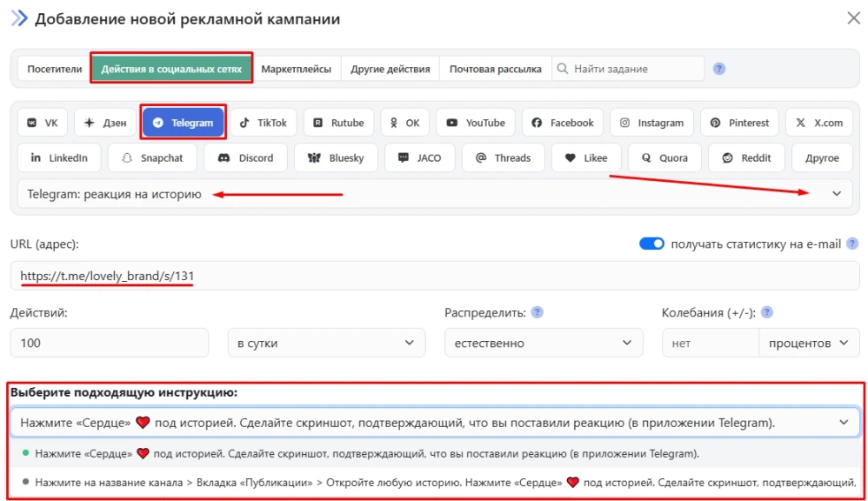Open the Почтовая рассылка tab

(495, 69)
